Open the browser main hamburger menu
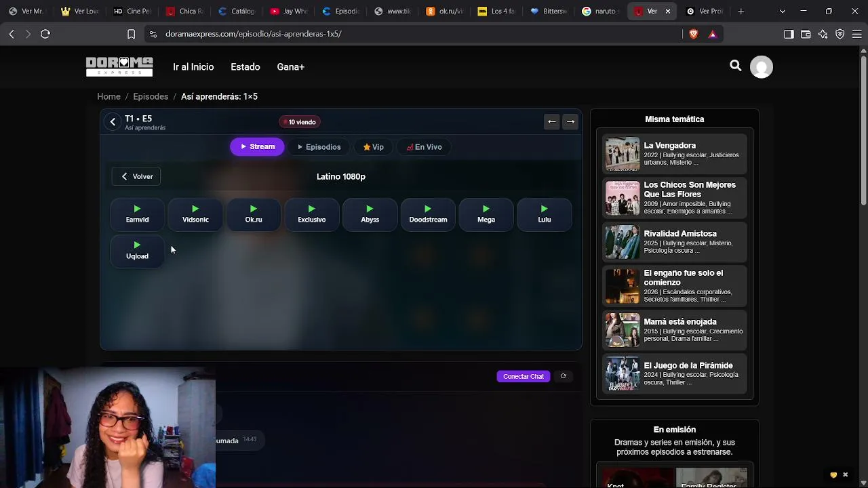Viewport: 868px width, 488px height. (x=857, y=34)
